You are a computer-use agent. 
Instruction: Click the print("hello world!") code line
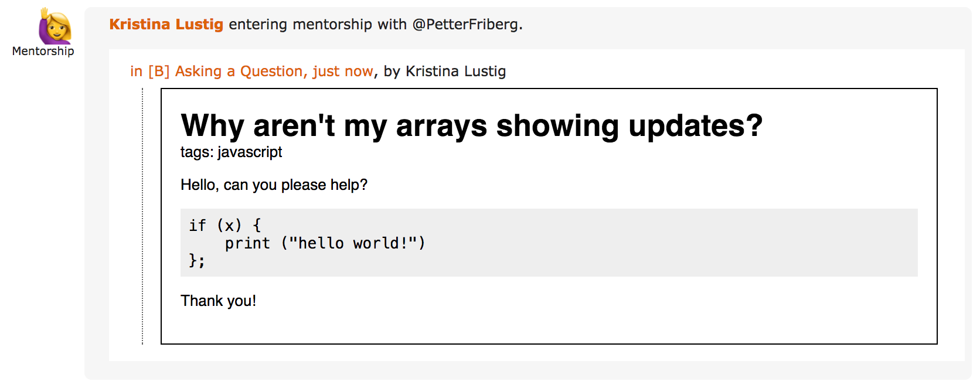325,243
